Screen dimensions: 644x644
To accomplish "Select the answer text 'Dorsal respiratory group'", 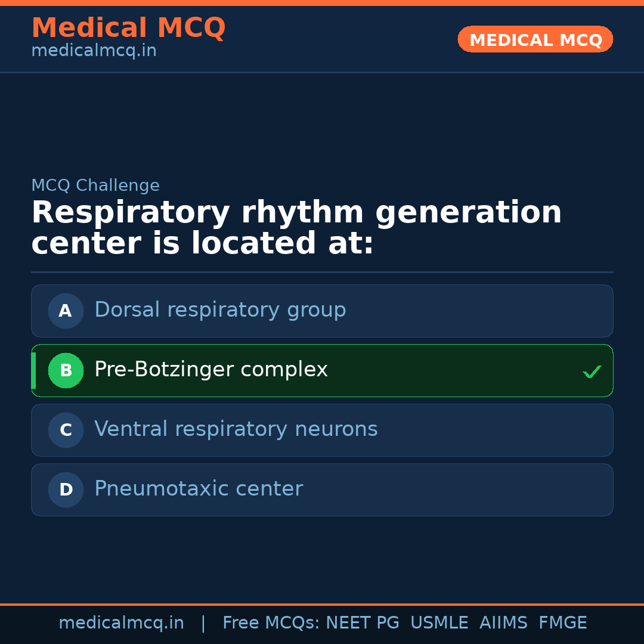I will tap(220, 310).
